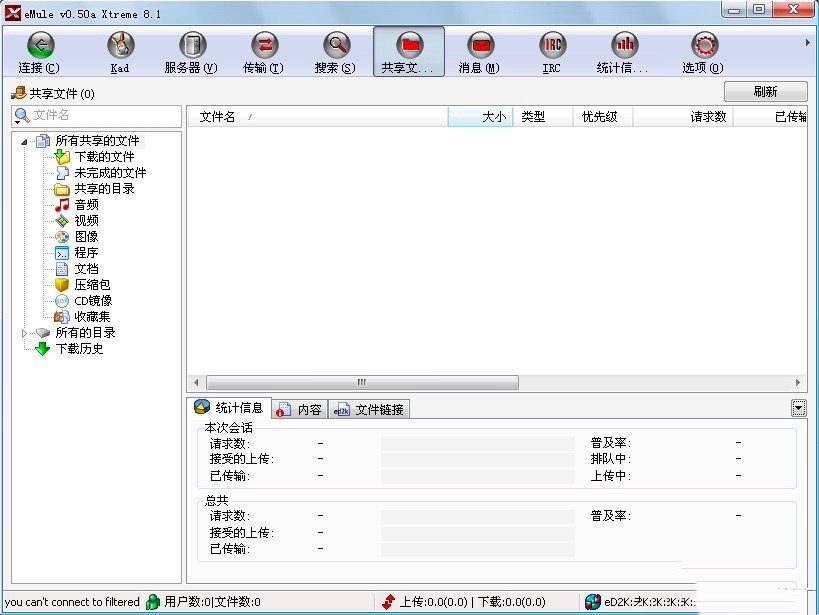Click the file list horizontal scrollbar thumb
The image size is (819, 615).
click(x=362, y=382)
